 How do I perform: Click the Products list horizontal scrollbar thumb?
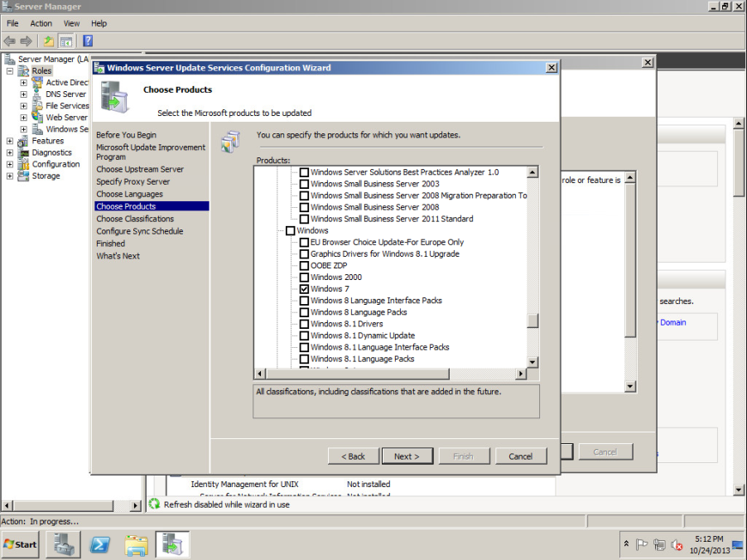tap(357, 374)
